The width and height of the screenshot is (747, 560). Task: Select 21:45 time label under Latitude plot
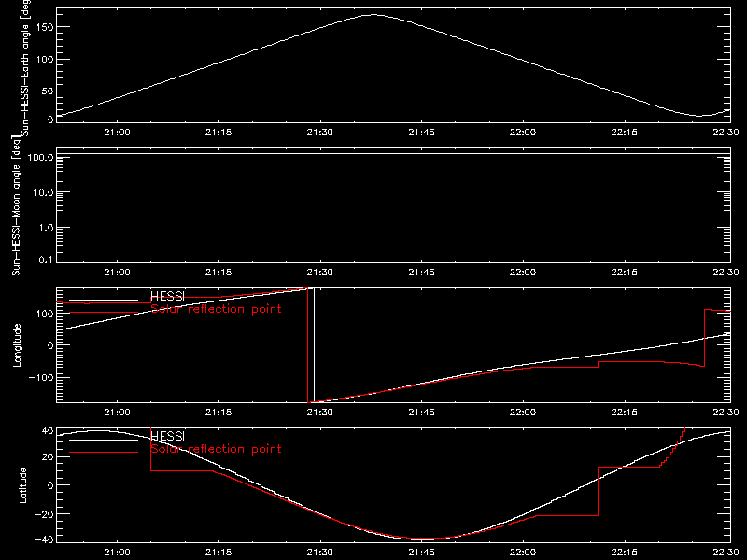pos(421,552)
